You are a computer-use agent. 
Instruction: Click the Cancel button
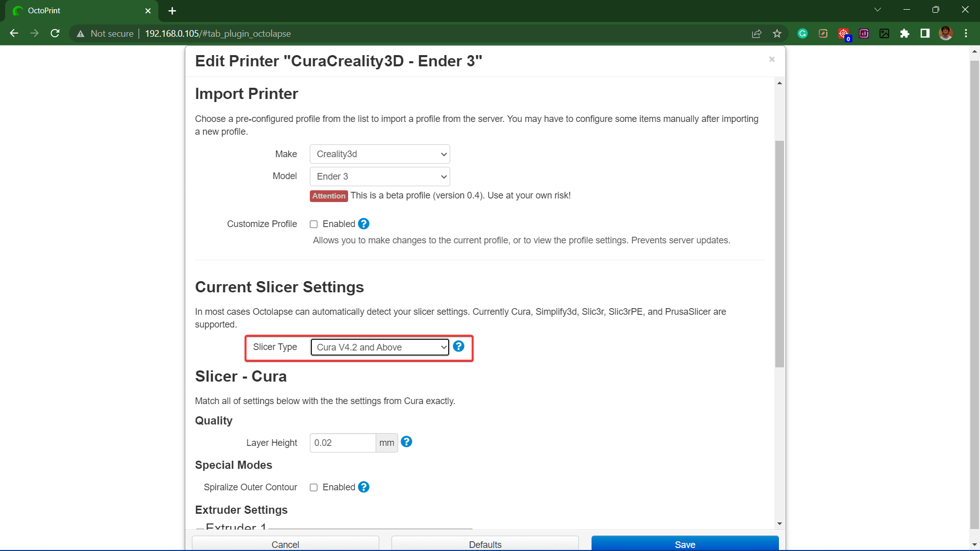click(285, 544)
